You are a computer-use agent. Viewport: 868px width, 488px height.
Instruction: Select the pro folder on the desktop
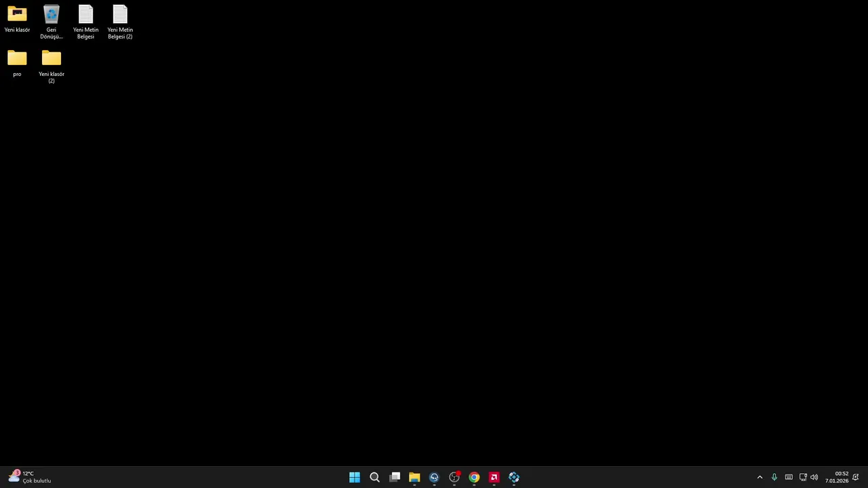[x=17, y=63]
